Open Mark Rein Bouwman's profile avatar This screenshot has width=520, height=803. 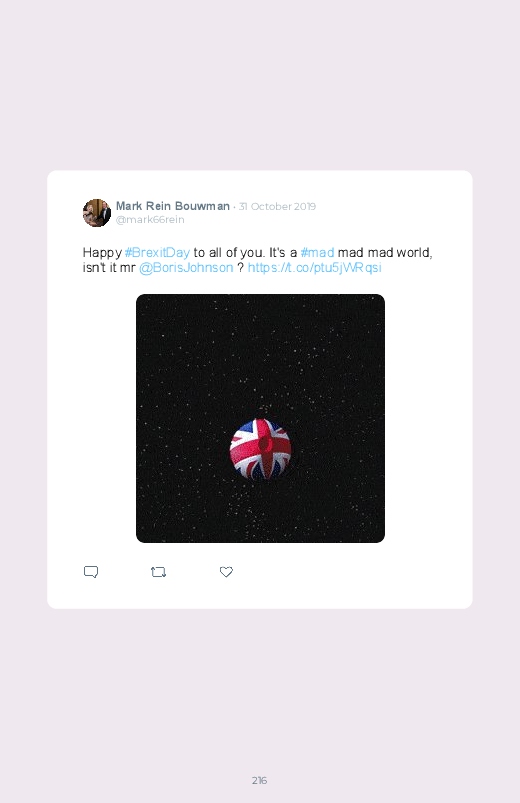[x=97, y=213]
